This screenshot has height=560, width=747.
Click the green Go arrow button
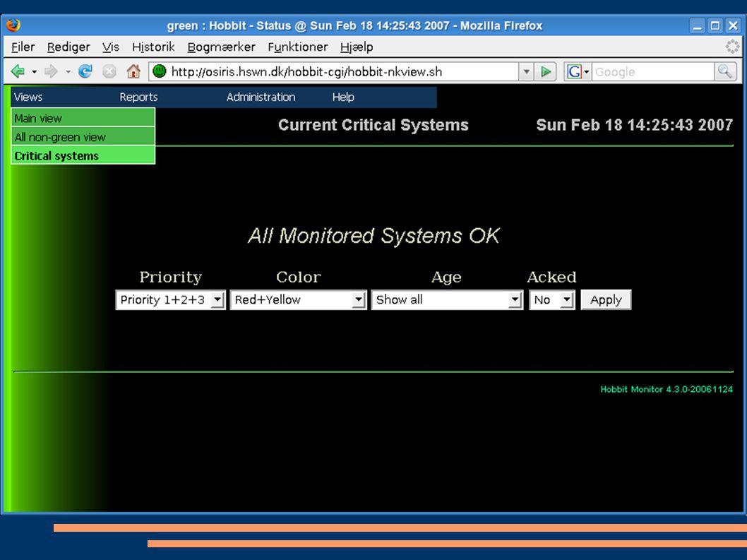(x=546, y=72)
